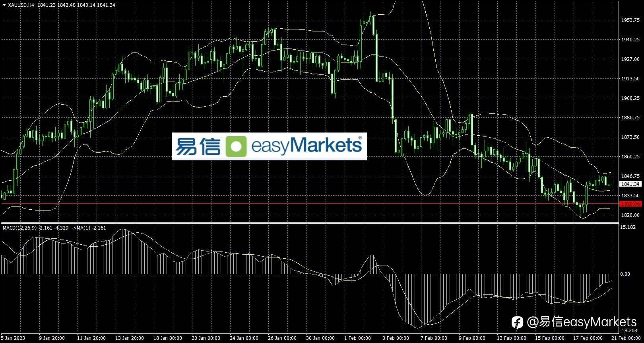This screenshot has width=644, height=343.
Task: Click the 1846.75 price axis value
Action: coord(630,176)
